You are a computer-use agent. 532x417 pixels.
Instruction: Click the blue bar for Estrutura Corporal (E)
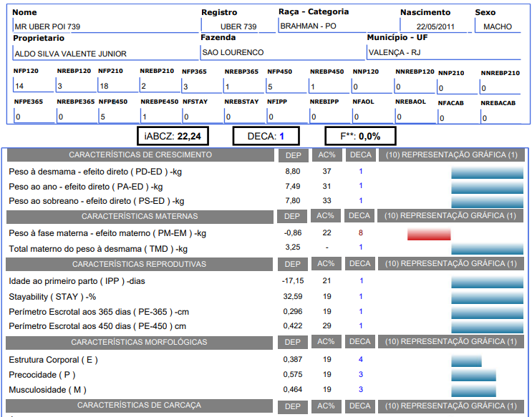click(x=466, y=360)
